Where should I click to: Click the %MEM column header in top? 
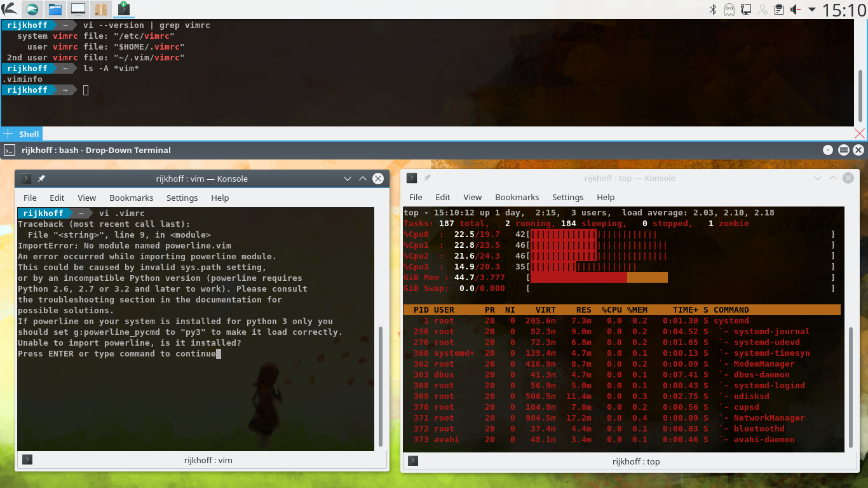click(637, 310)
